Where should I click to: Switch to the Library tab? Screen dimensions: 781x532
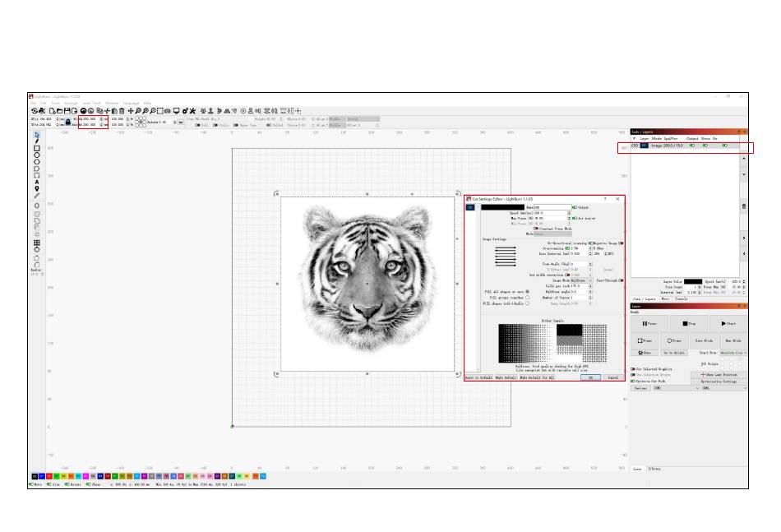click(654, 469)
